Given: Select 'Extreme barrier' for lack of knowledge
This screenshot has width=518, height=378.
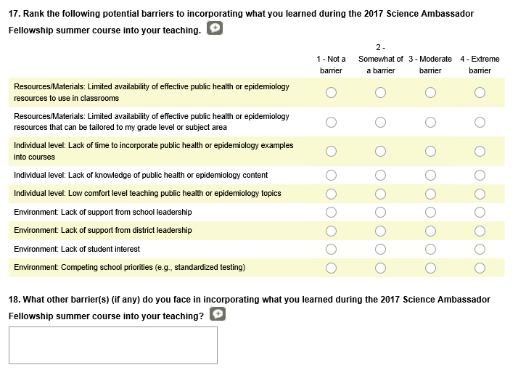Looking at the screenshot, I should [x=480, y=175].
